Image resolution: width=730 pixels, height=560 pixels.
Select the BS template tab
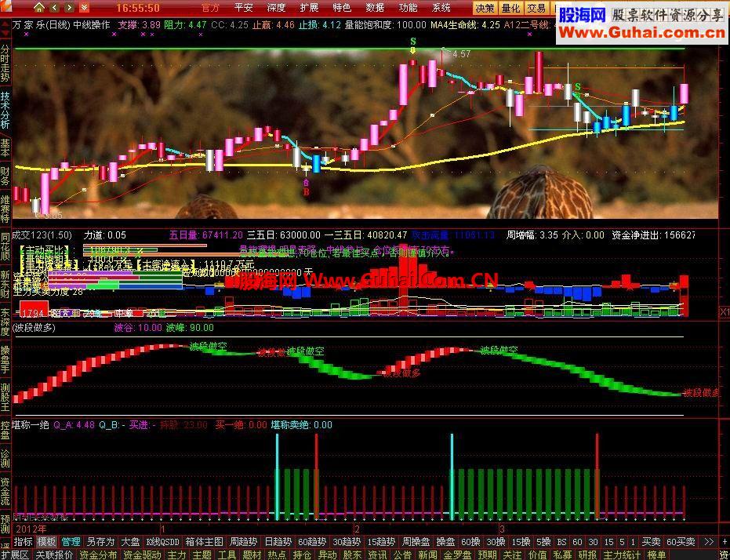pos(562,542)
